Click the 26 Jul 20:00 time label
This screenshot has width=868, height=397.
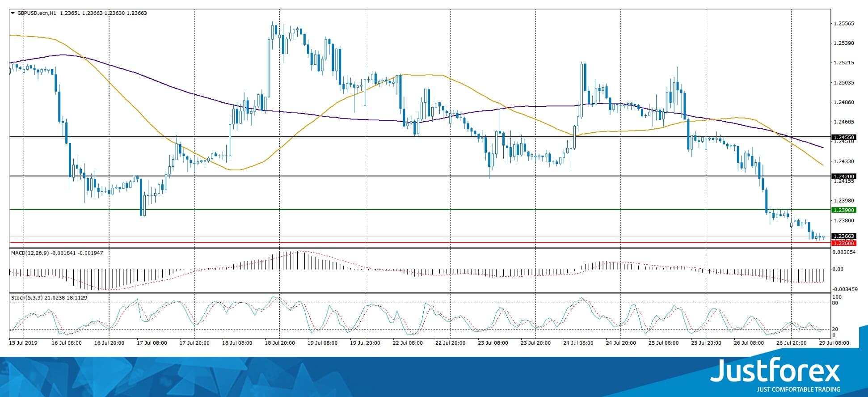792,343
